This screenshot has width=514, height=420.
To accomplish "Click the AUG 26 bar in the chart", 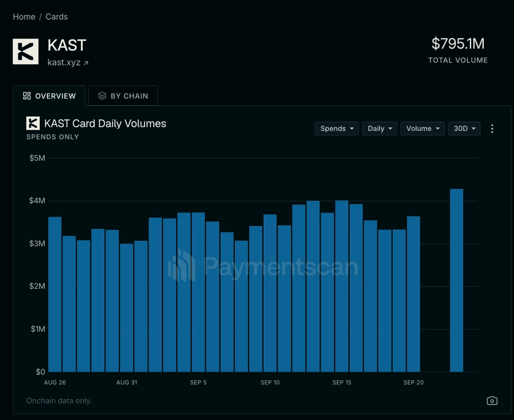I will [55, 294].
